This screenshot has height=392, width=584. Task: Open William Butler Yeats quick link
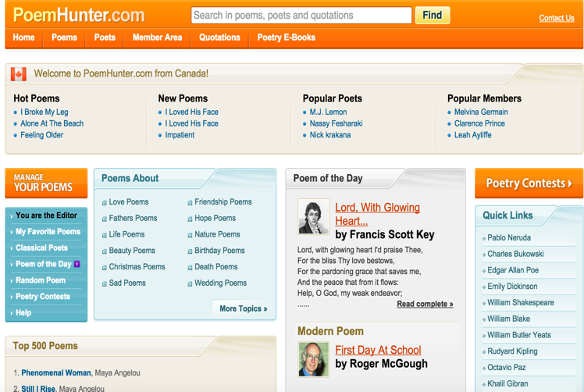[519, 335]
